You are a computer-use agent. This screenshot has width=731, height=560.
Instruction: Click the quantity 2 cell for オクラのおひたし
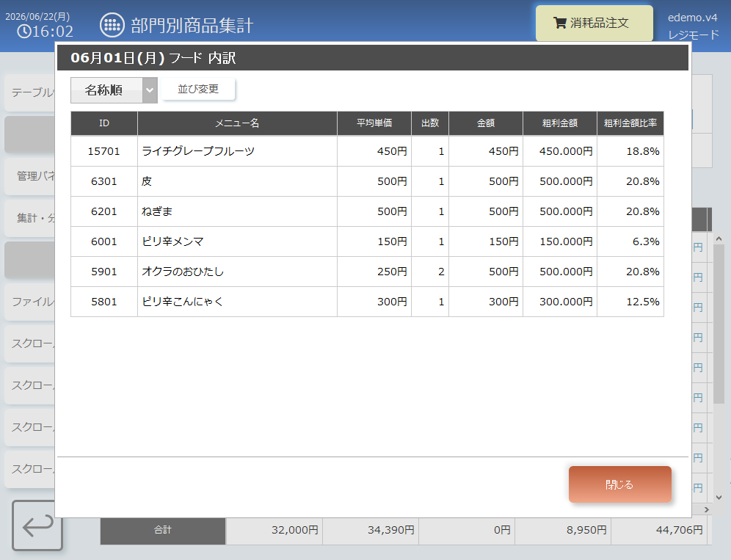click(430, 272)
